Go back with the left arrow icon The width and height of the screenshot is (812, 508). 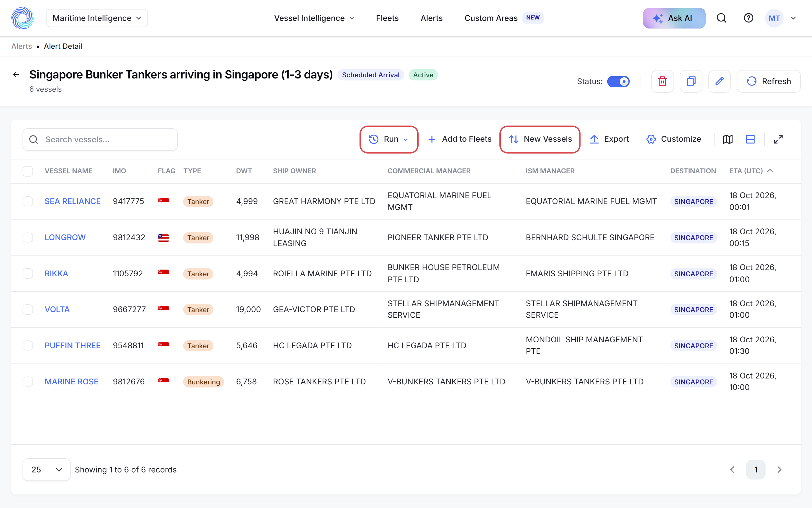(x=16, y=75)
